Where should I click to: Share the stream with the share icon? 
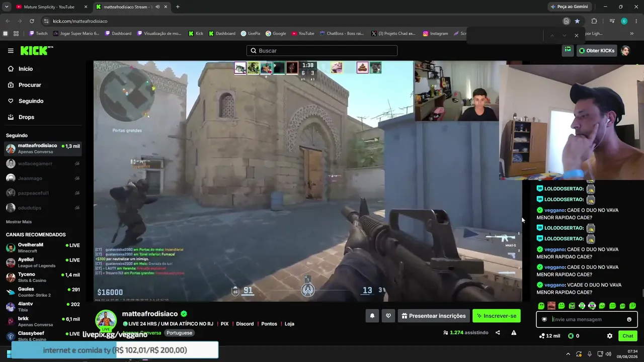click(x=498, y=332)
